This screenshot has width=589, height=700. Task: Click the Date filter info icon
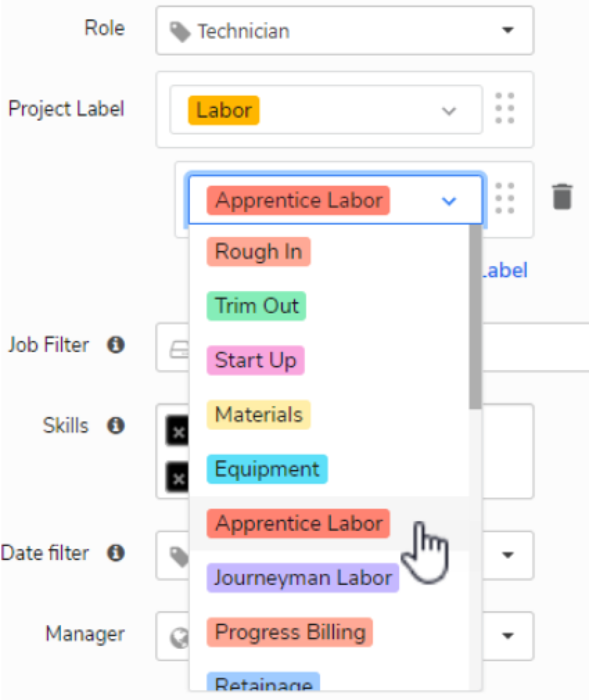tap(116, 552)
